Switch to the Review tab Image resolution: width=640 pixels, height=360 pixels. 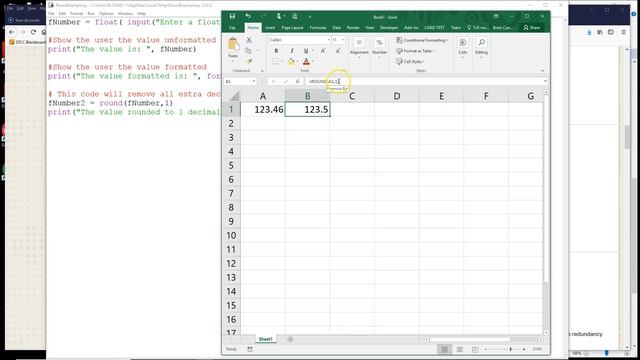(353, 27)
